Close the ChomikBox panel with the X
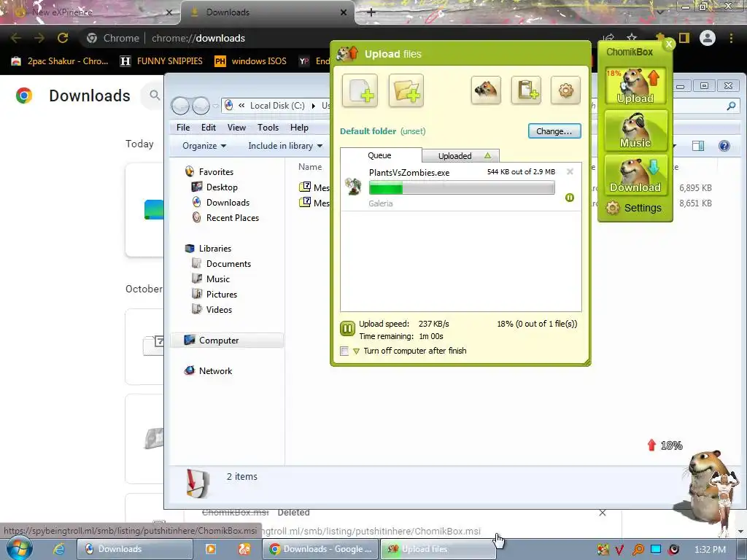Screen dimensions: 747x560 [669, 44]
